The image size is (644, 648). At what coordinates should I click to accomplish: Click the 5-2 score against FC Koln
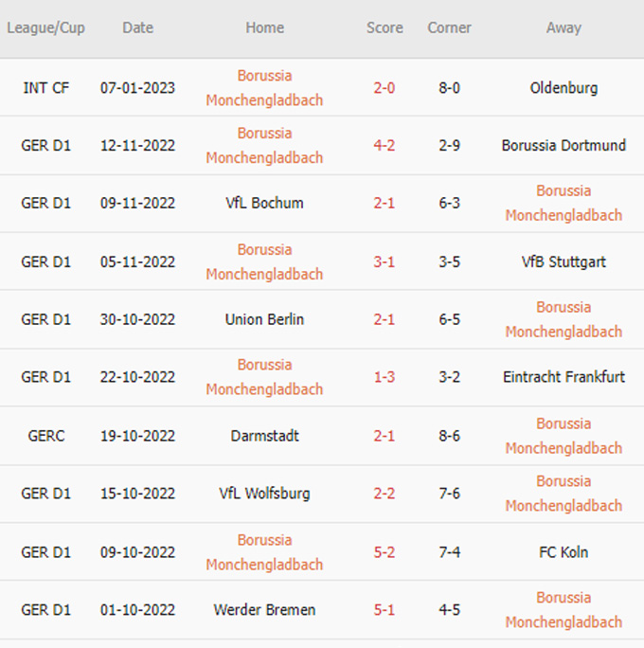(x=384, y=552)
